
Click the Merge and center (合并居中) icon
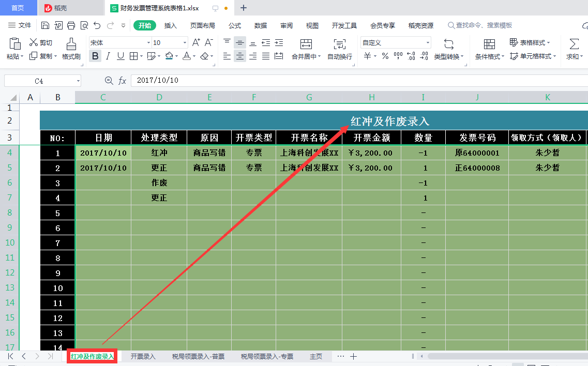click(306, 44)
